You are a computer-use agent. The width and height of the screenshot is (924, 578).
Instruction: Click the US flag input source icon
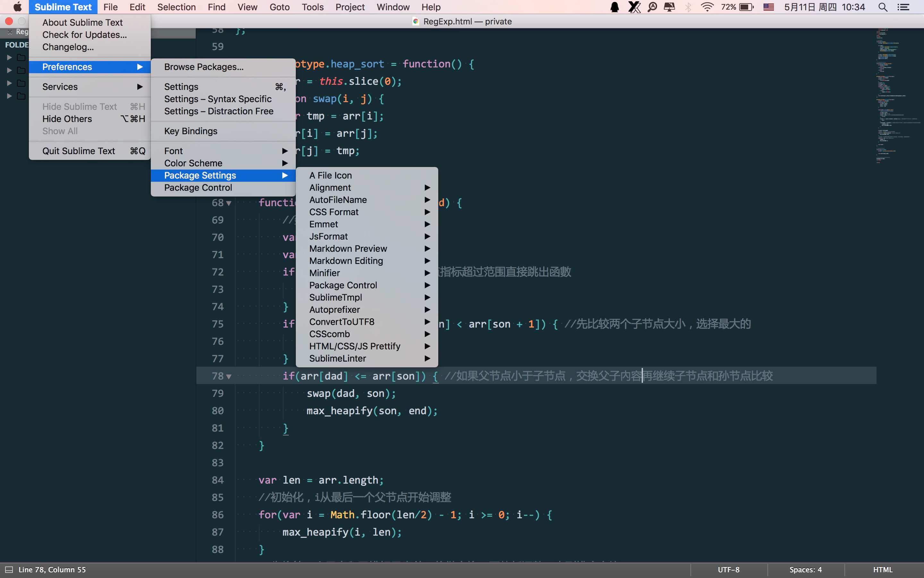click(769, 7)
